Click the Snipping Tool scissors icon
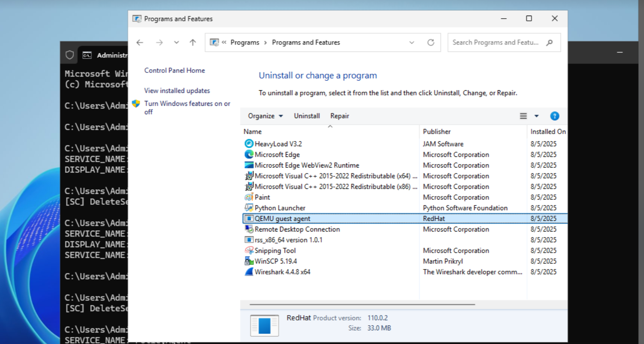Image resolution: width=644 pixels, height=344 pixels. (x=249, y=251)
